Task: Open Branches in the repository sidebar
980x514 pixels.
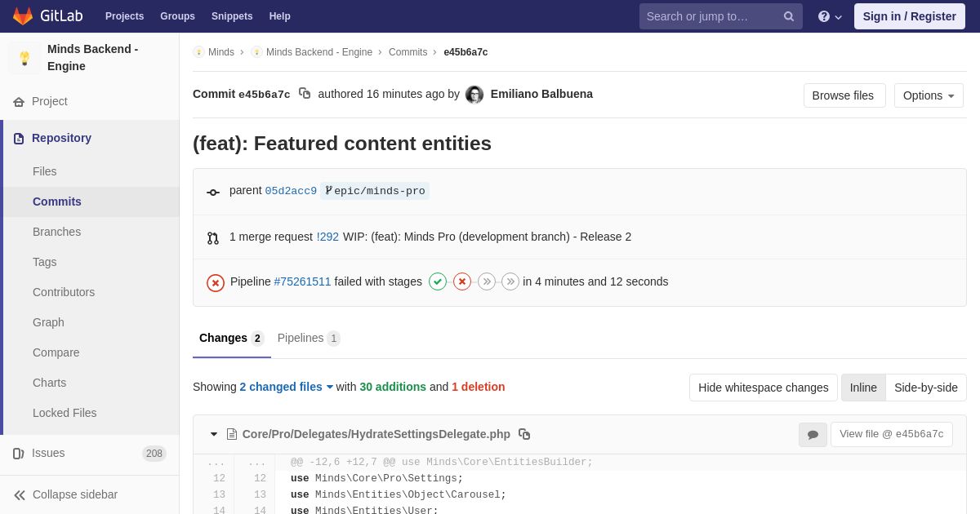Action: [x=56, y=232]
